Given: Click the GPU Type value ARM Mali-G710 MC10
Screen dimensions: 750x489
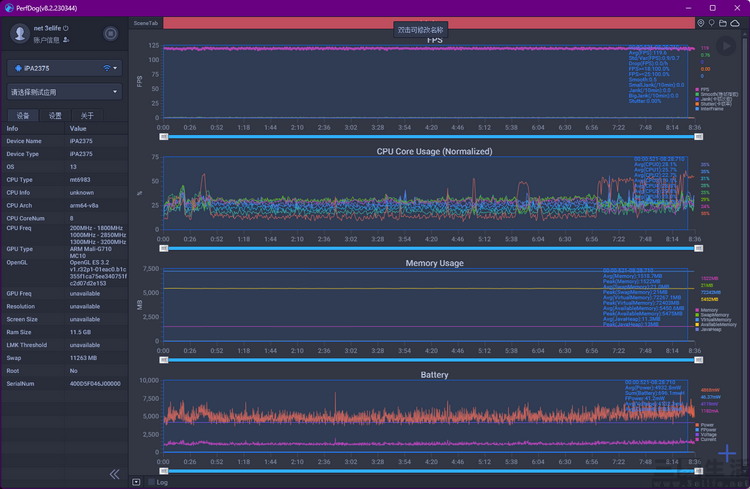Looking at the screenshot, I should click(91, 252).
